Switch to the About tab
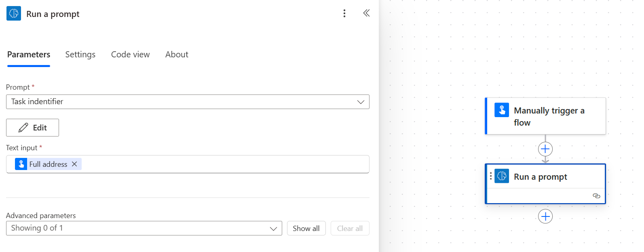The image size is (644, 252). 177,54
